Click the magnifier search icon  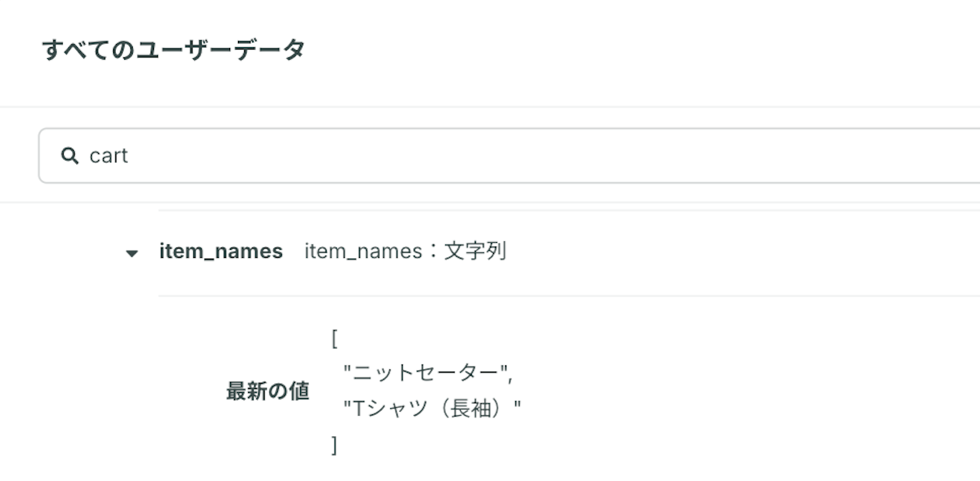pos(70,156)
